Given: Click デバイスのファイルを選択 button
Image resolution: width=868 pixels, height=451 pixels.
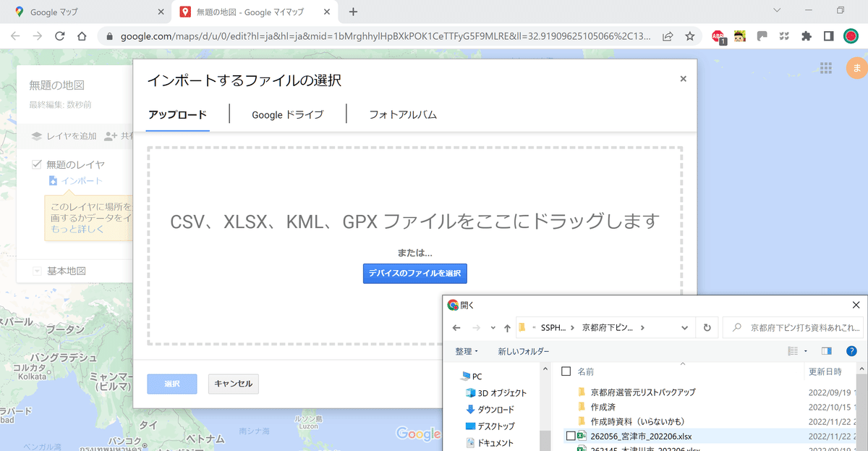Looking at the screenshot, I should [415, 274].
